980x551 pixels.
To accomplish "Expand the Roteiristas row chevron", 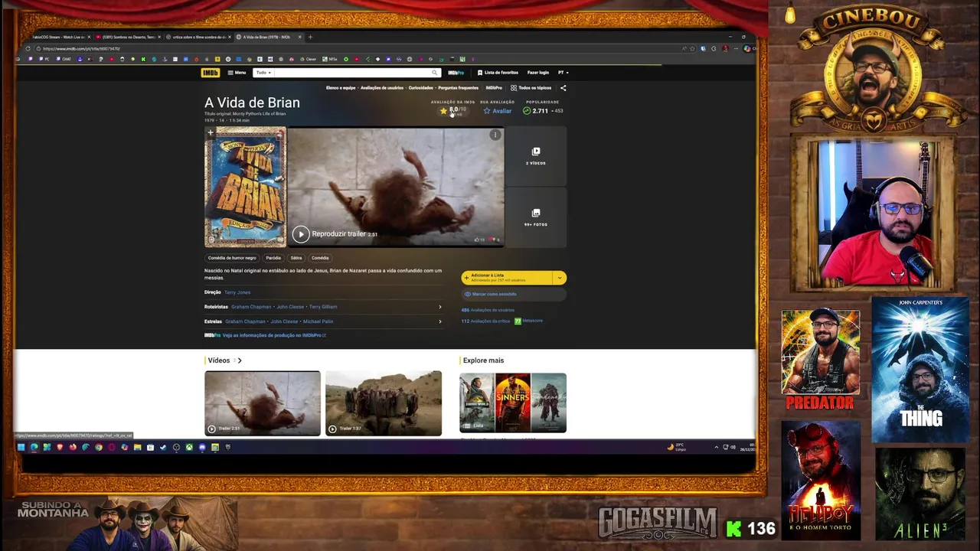I will pos(439,307).
